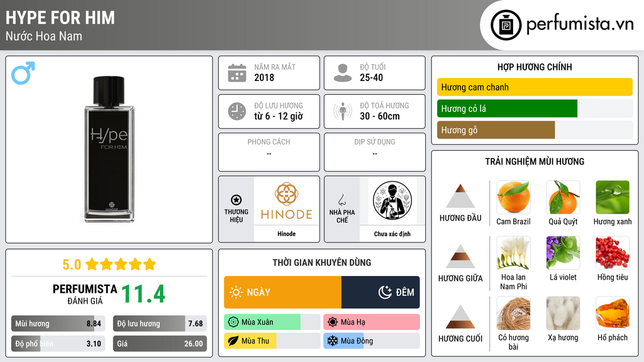
Task: Select the Ngày time segment
Action: [282, 292]
